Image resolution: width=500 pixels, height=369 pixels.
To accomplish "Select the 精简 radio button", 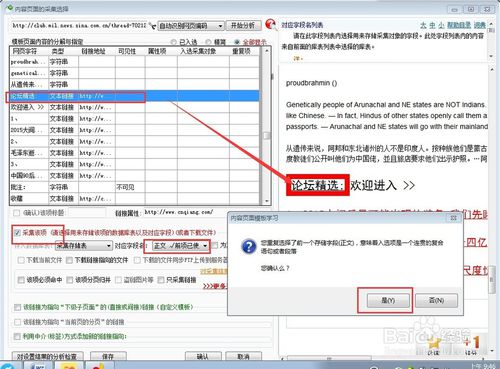I will (x=208, y=42).
